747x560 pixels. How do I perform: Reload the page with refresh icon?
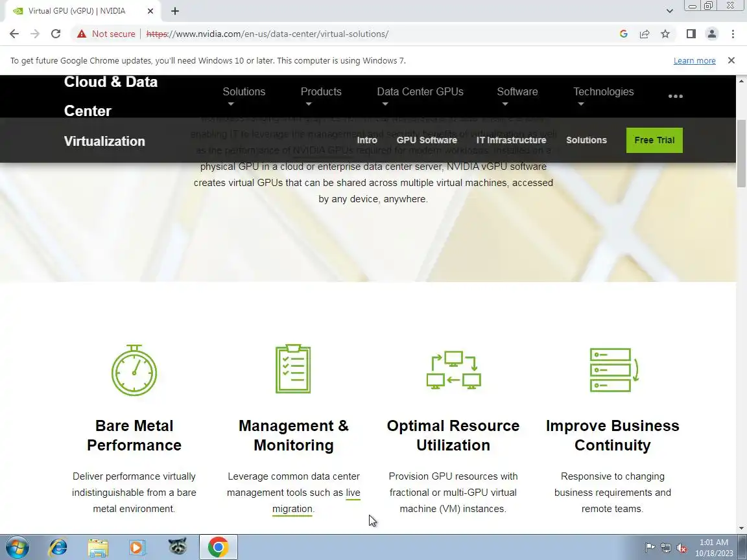click(56, 34)
